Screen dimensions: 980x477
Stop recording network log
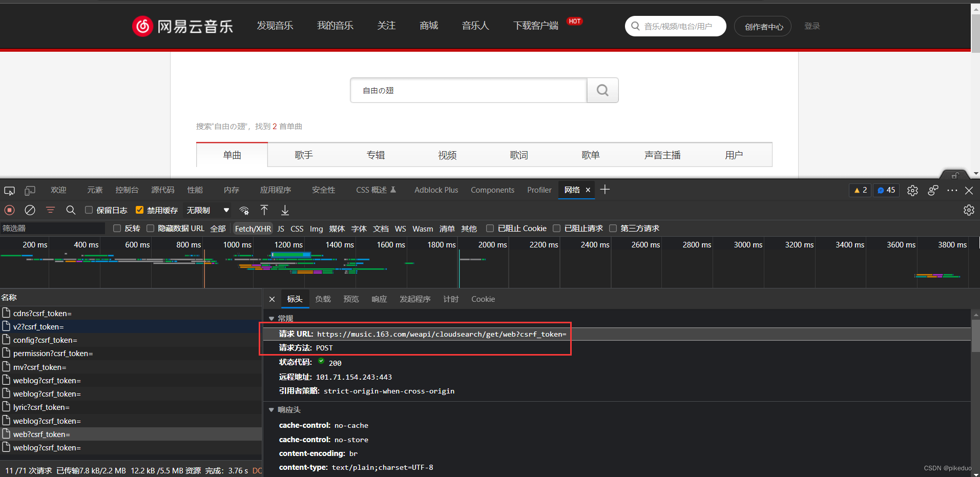coord(9,210)
